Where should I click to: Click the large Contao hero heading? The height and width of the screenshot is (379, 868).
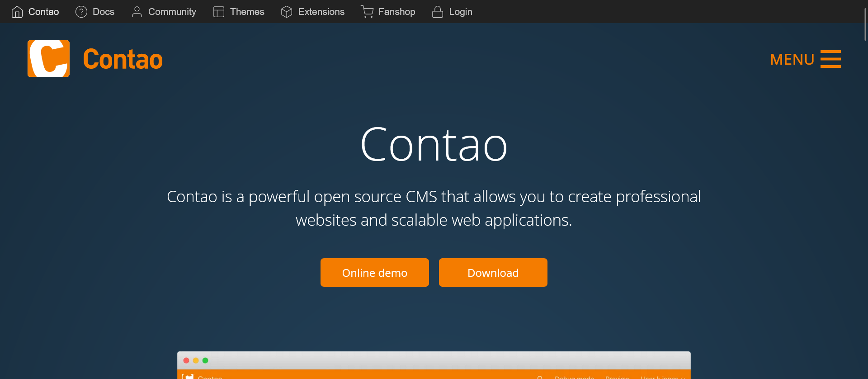pos(434,145)
